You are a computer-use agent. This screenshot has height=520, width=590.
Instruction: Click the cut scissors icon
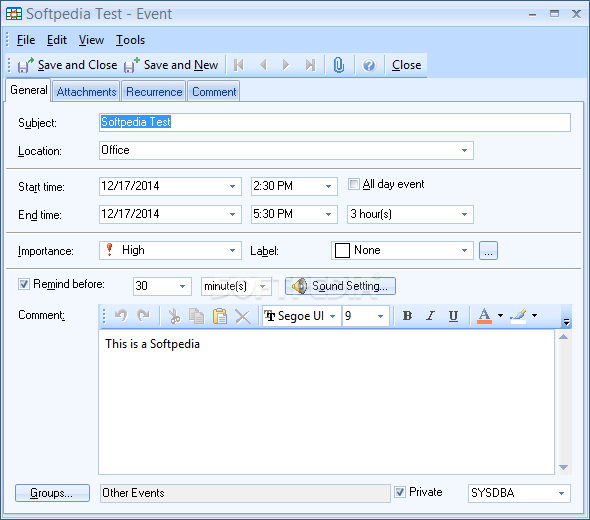click(x=174, y=316)
